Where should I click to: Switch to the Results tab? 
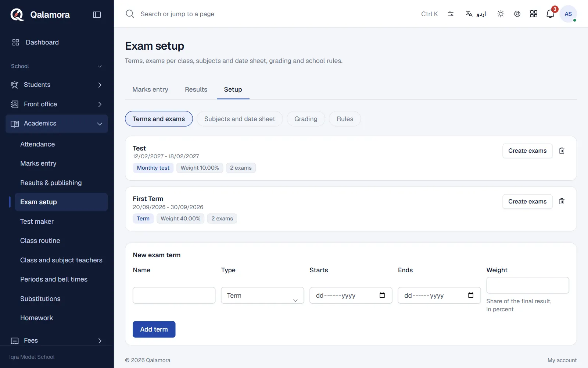coord(196,89)
